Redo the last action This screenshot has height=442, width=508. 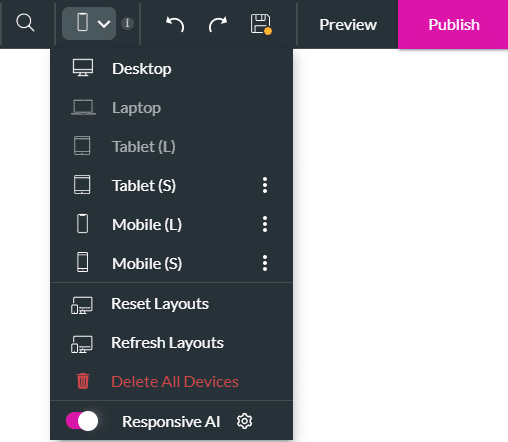coord(218,24)
